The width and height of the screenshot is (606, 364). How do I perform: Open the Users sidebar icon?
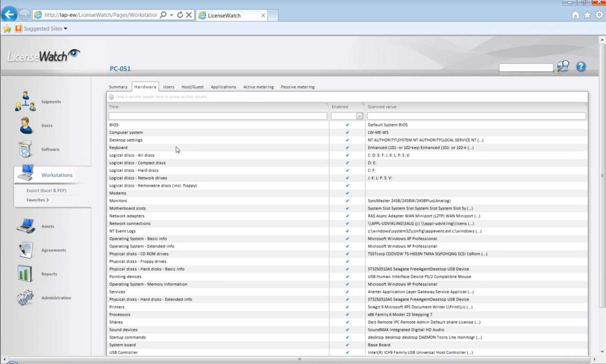click(x=25, y=125)
